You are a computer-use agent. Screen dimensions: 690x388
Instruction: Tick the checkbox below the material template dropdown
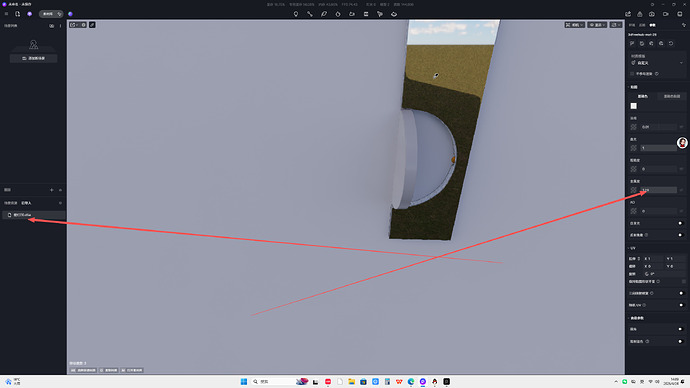pyautogui.click(x=632, y=74)
